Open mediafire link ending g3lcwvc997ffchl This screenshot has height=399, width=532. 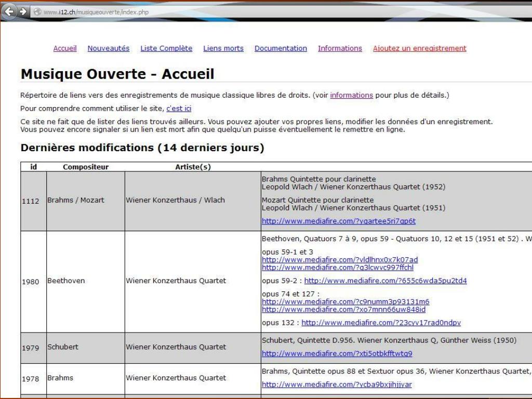(338, 268)
